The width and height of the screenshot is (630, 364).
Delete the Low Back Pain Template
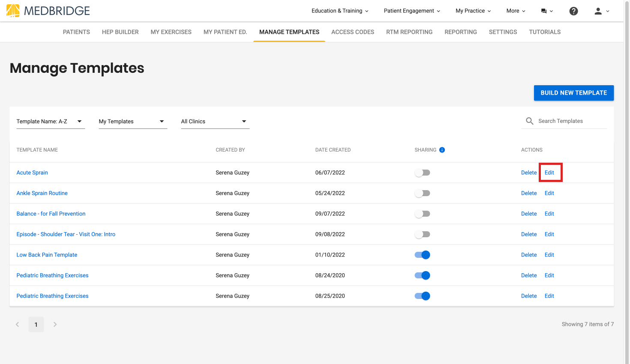529,255
